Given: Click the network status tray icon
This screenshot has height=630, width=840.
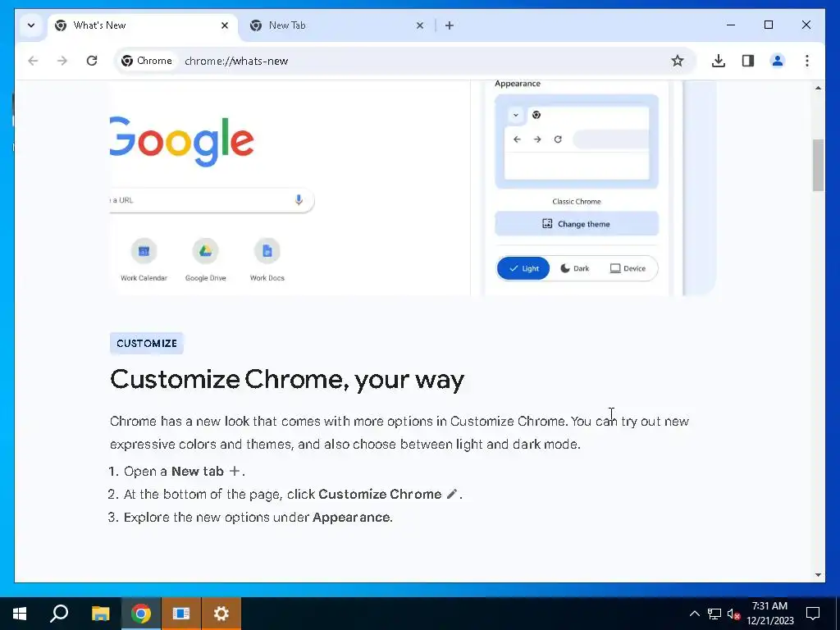Looking at the screenshot, I should point(714,614).
